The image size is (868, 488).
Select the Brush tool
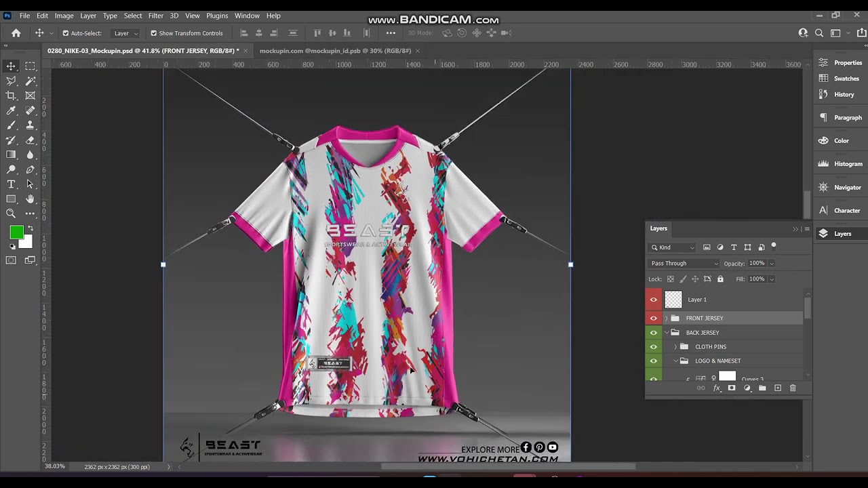point(12,125)
